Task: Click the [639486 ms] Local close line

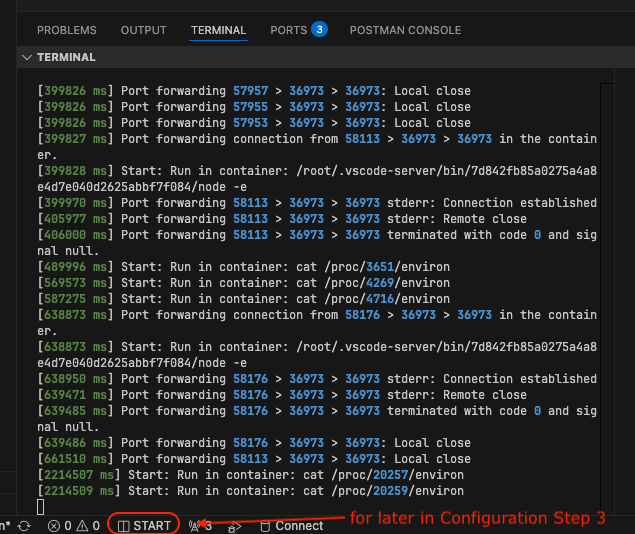Action: pos(254,443)
